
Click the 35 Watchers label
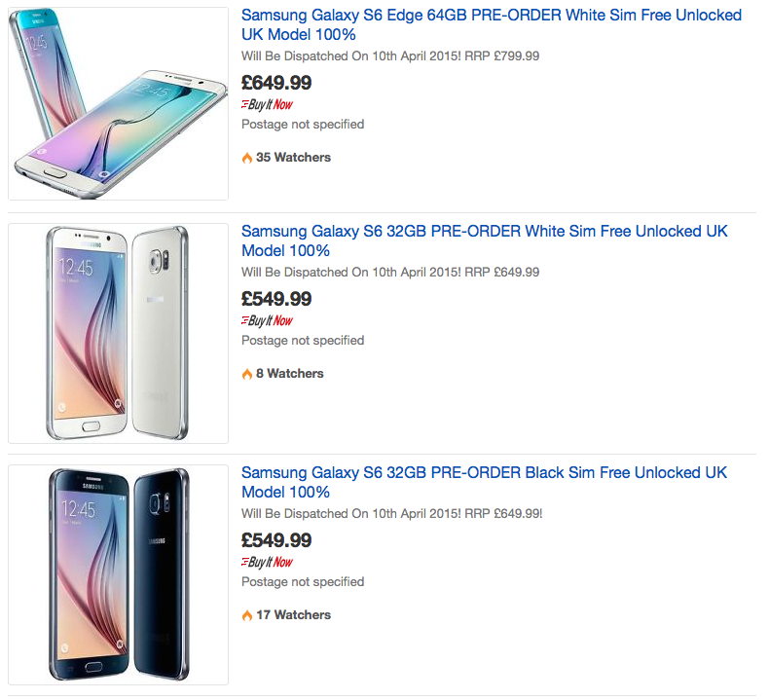[x=293, y=158]
